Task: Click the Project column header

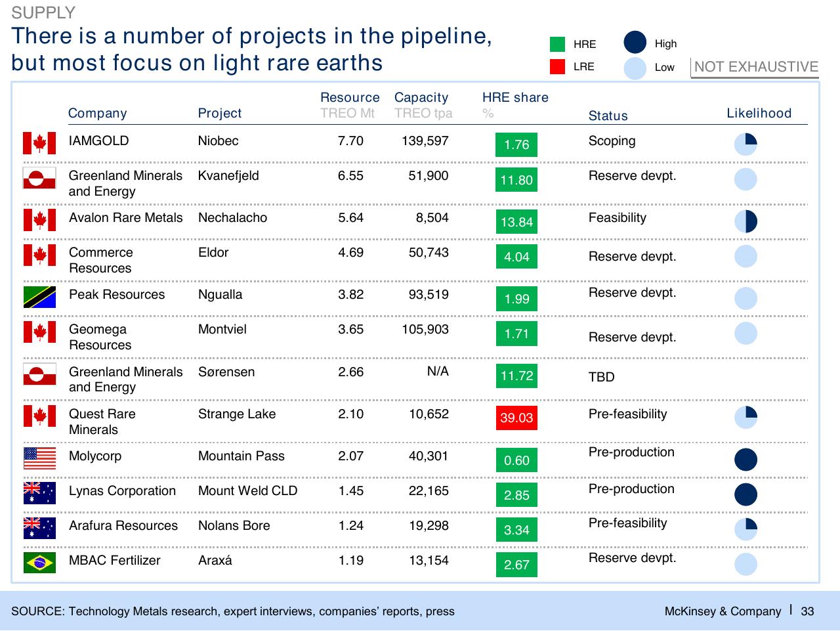Action: [x=220, y=114]
